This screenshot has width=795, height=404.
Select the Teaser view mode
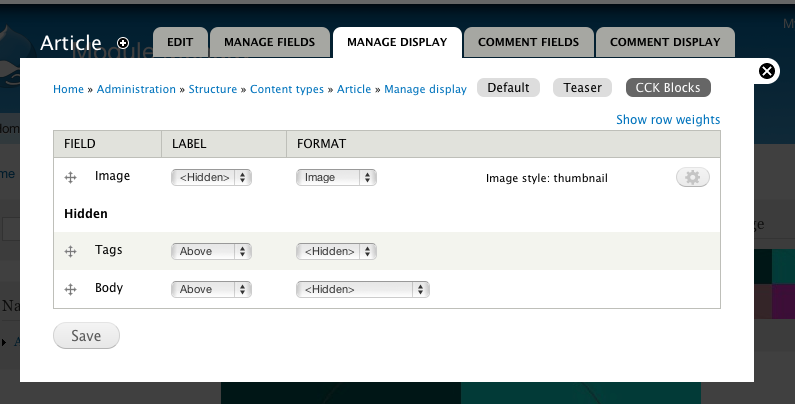(x=582, y=88)
